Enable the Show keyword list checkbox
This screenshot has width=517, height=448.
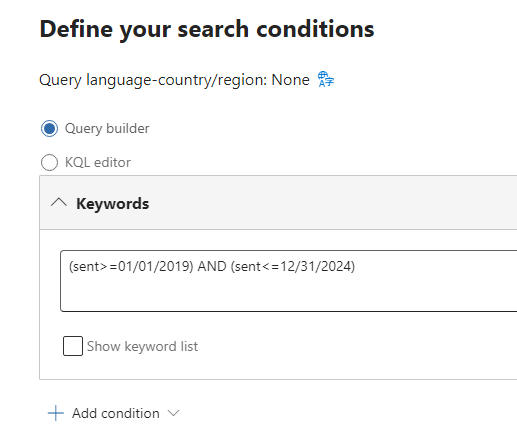pyautogui.click(x=73, y=346)
